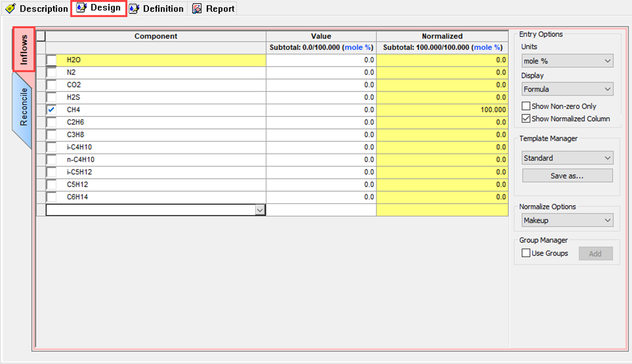632x364 pixels.
Task: Click the Description tab tag icon
Action: (x=10, y=9)
